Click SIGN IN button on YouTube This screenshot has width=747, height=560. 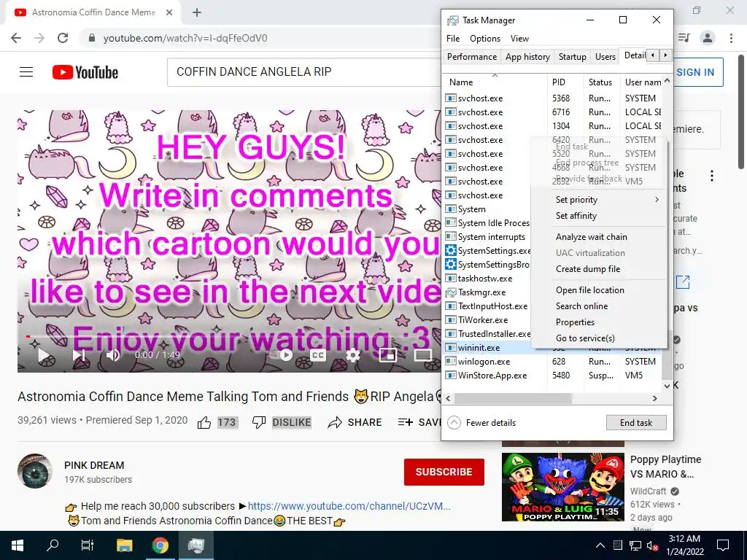695,72
